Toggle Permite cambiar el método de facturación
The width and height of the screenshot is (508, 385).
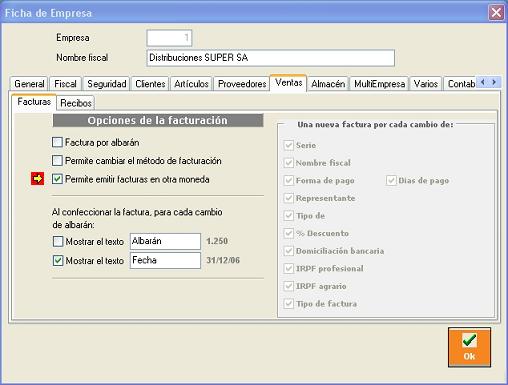click(57, 161)
